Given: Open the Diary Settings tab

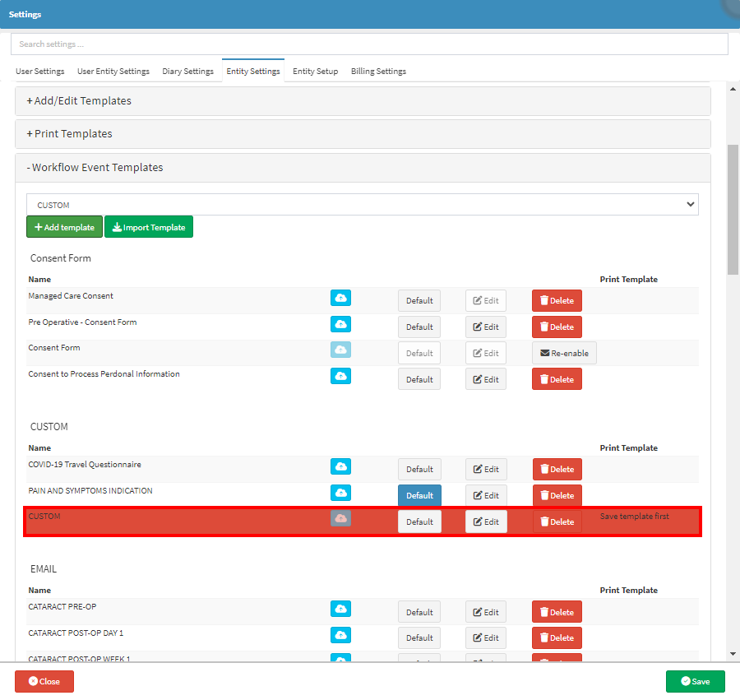Looking at the screenshot, I should pos(187,72).
